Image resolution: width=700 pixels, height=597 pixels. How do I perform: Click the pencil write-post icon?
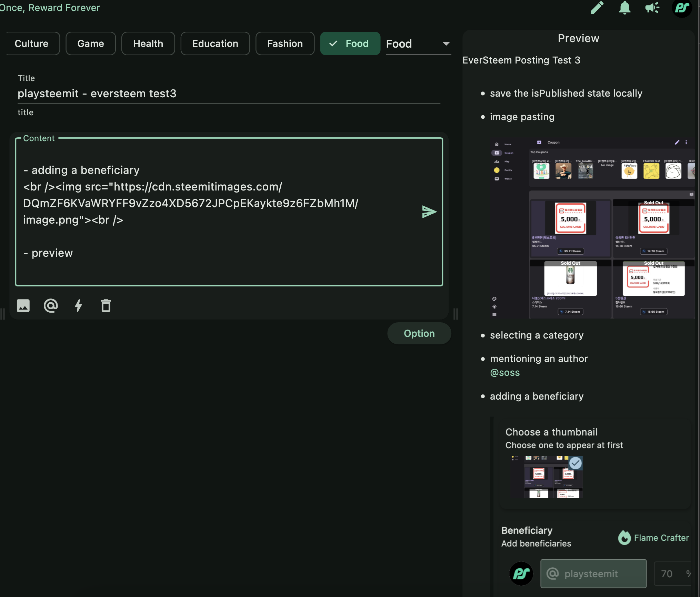(597, 8)
